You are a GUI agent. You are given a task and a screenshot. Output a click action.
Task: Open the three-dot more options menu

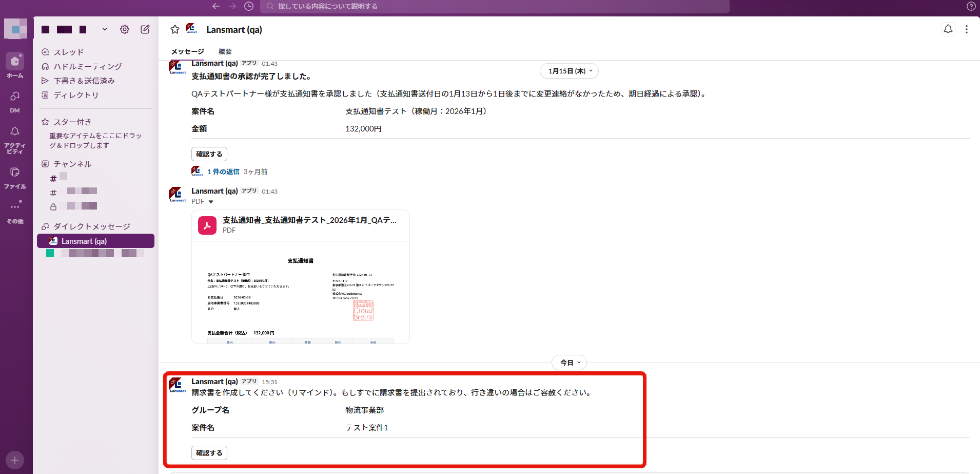967,29
